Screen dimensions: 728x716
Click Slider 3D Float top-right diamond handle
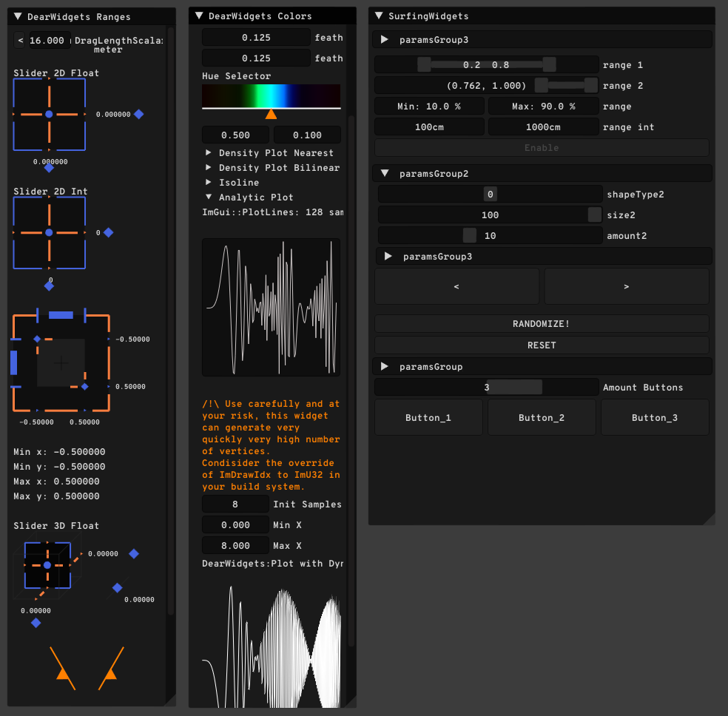[x=134, y=553]
